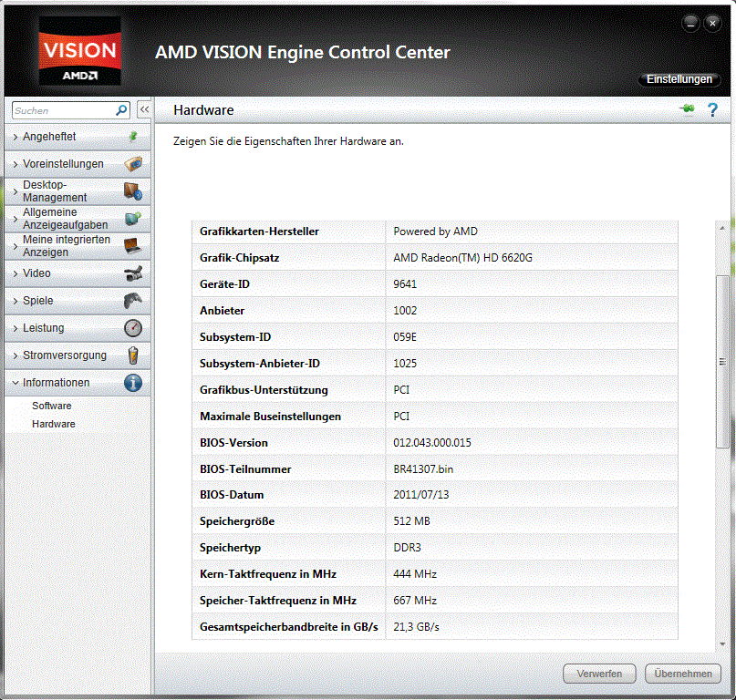The image size is (736, 700).
Task: Click the Voreinstellungen preset icon
Action: pyautogui.click(x=133, y=164)
